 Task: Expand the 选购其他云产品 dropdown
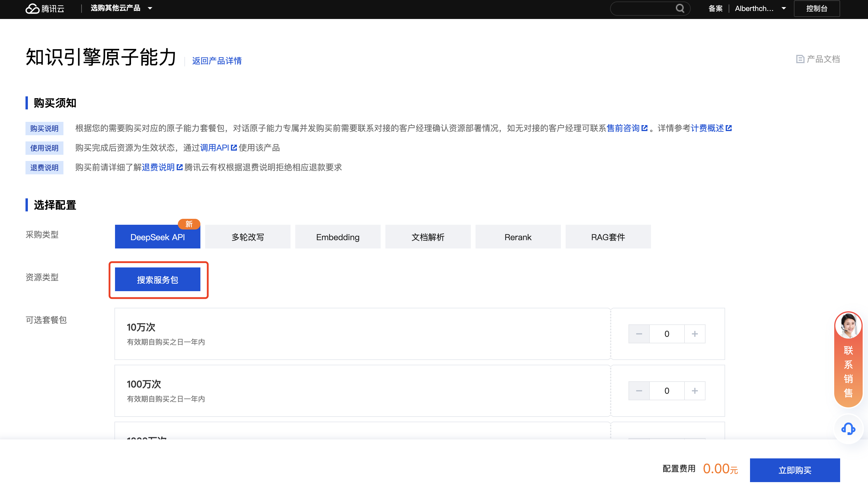coord(121,8)
